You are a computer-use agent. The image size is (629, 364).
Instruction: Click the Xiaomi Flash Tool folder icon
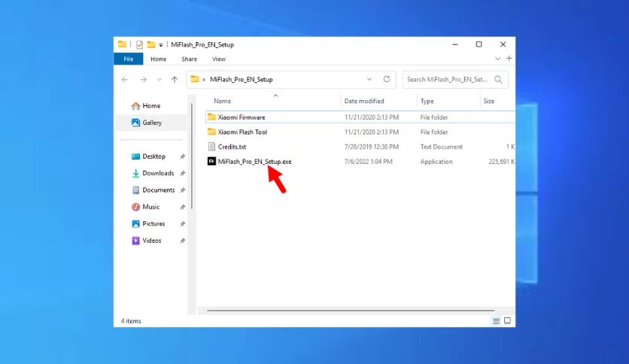211,132
